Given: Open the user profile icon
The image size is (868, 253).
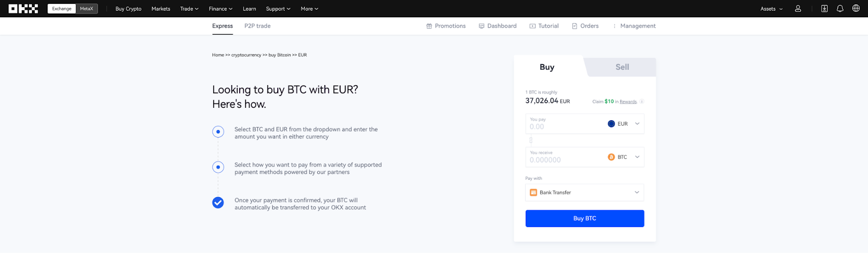Looking at the screenshot, I should (798, 9).
